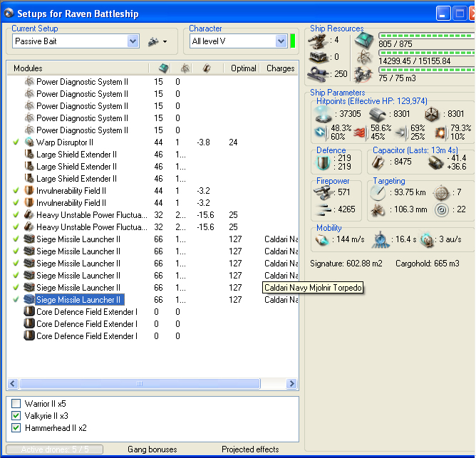The width and height of the screenshot is (476, 458).
Task: Select the third Core Defence Field Extender row
Action: click(x=152, y=336)
